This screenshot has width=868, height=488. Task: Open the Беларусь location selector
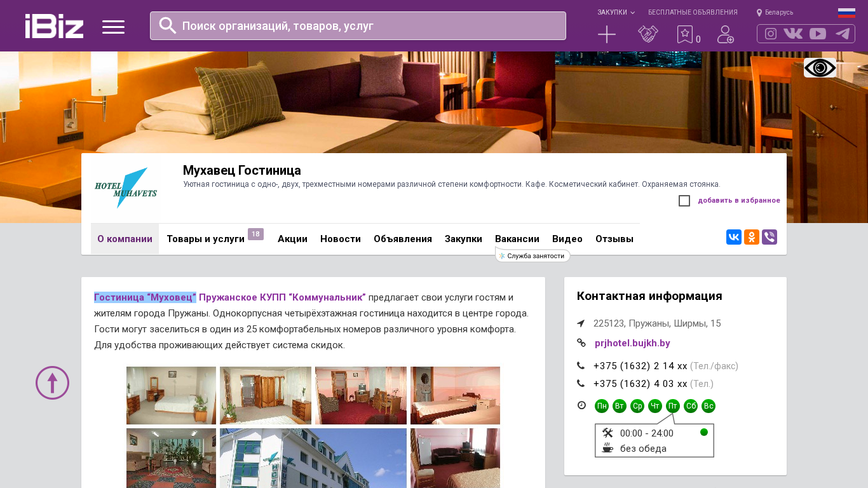[775, 12]
